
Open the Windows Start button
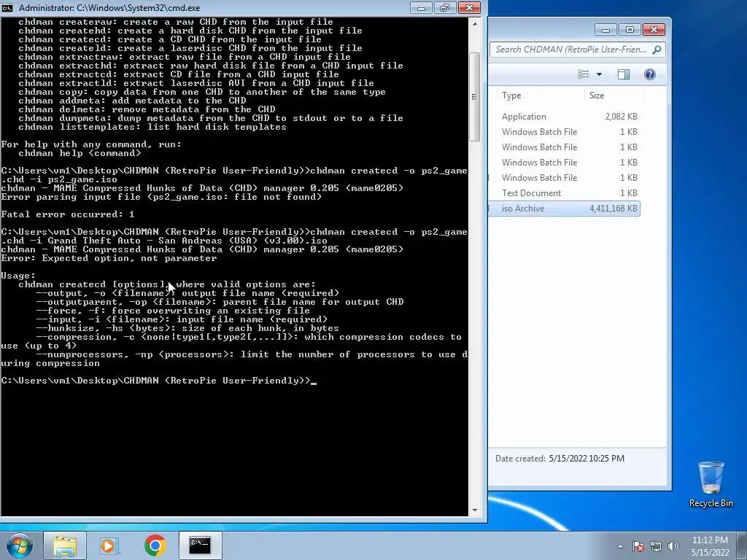pos(20,545)
